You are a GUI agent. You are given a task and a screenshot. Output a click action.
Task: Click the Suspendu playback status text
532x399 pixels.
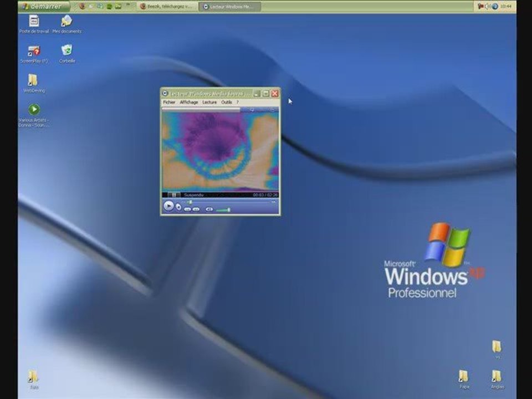pyautogui.click(x=193, y=195)
